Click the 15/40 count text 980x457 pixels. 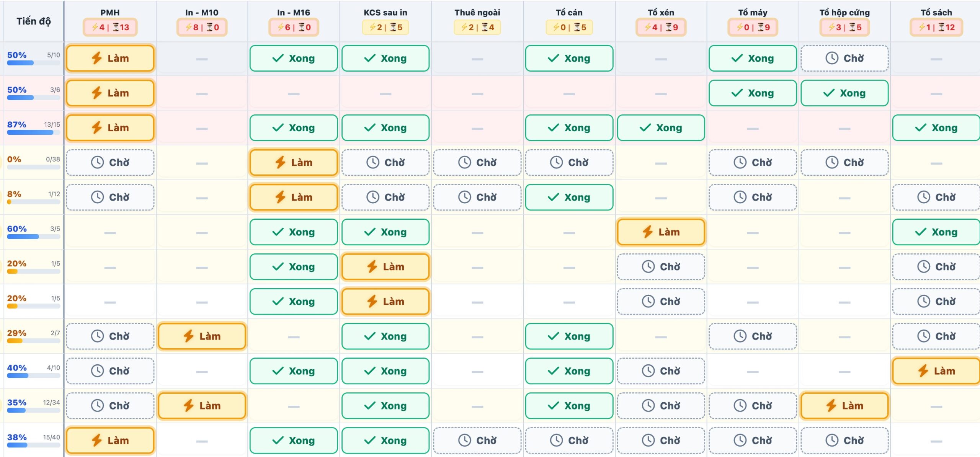point(51,437)
